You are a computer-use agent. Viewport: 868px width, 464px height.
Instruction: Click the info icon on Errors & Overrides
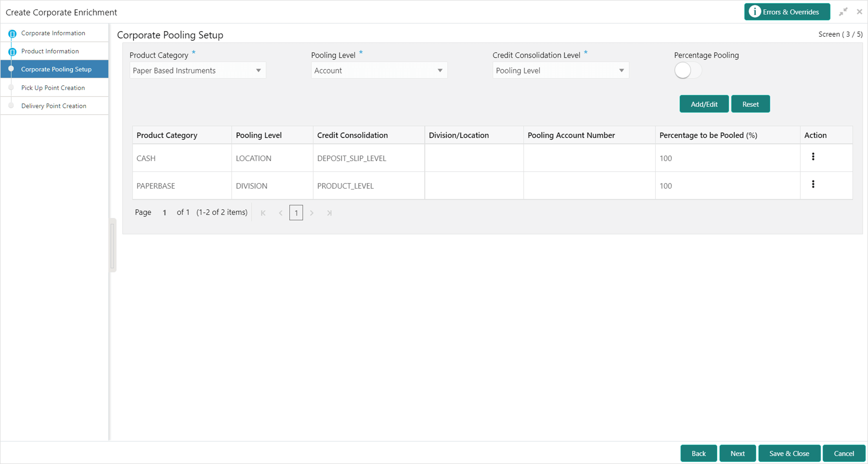(754, 12)
